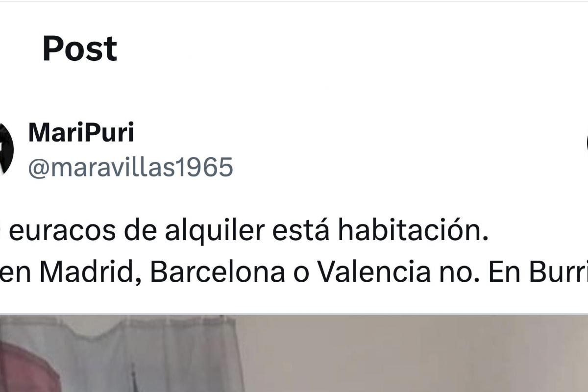588x392 pixels.
Task: Select the Post header title
Action: pos(79,49)
